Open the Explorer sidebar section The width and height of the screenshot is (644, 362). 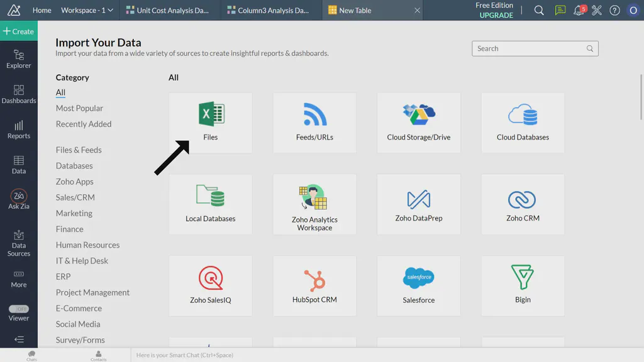18,60
